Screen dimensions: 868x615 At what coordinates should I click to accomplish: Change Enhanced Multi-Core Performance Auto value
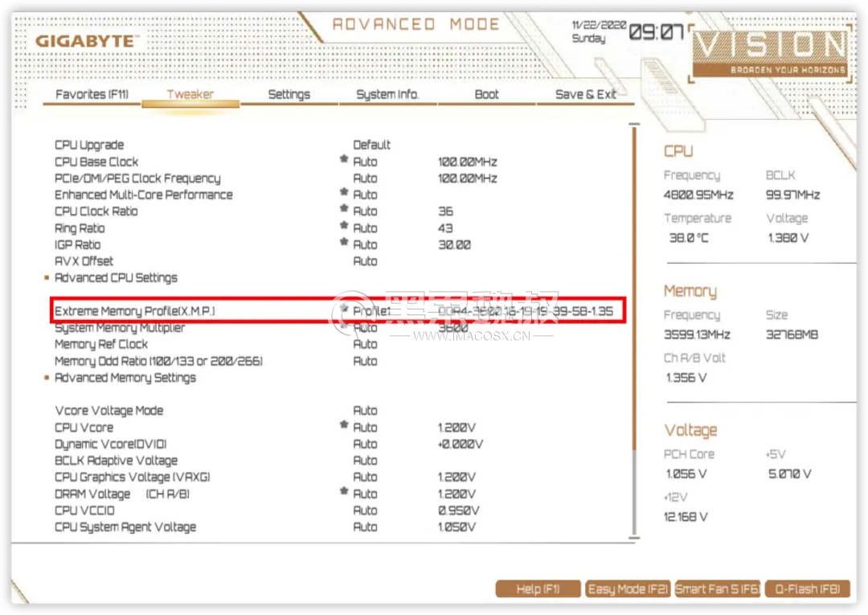click(365, 195)
